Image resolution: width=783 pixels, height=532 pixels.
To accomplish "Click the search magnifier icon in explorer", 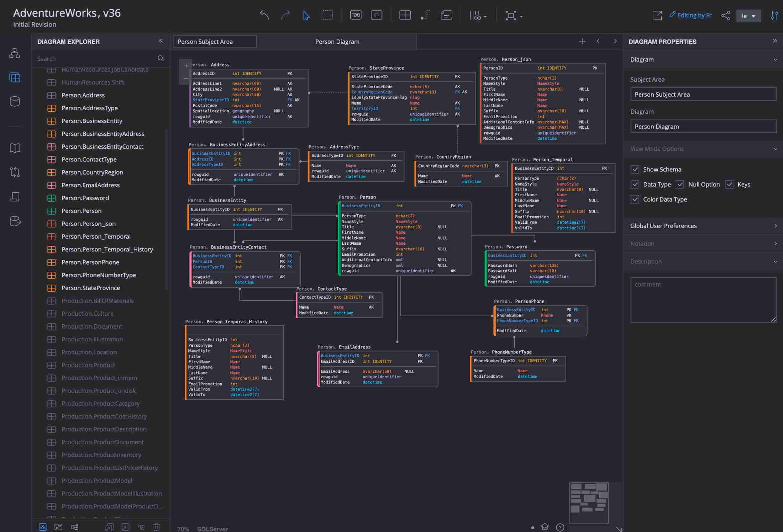I will (x=161, y=58).
